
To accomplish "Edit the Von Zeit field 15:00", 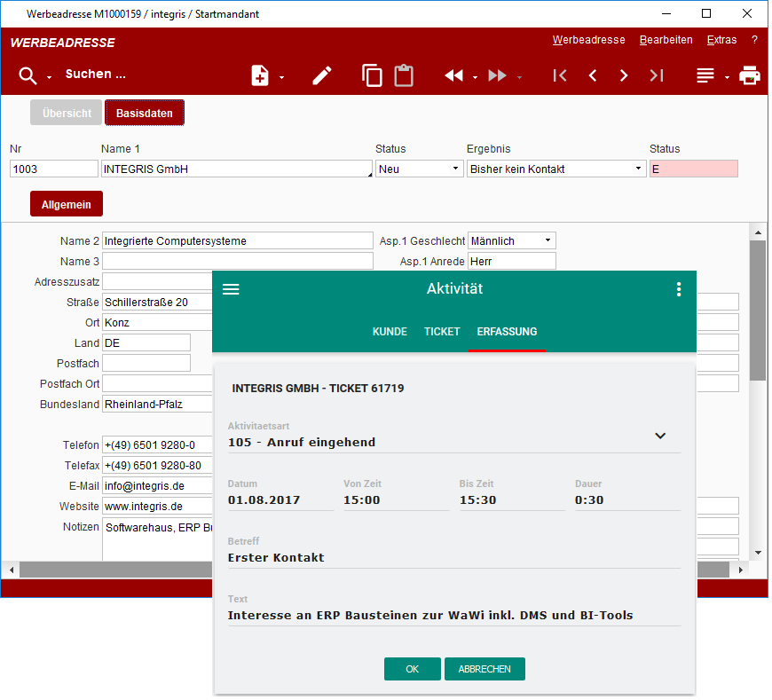I will pyautogui.click(x=397, y=500).
